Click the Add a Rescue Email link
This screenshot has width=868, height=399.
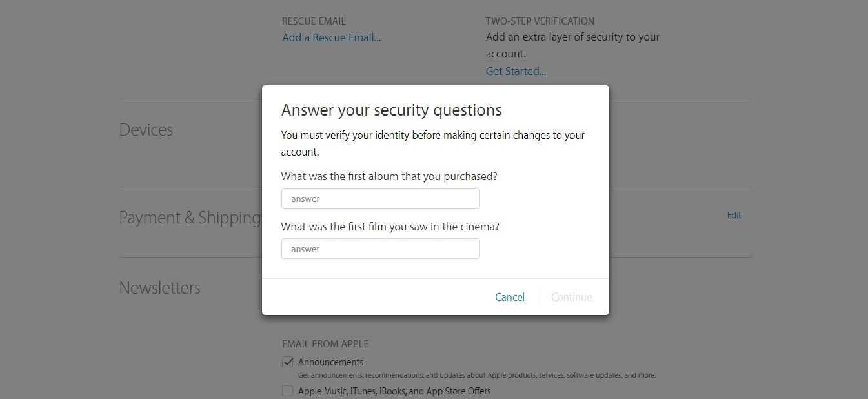coord(331,37)
